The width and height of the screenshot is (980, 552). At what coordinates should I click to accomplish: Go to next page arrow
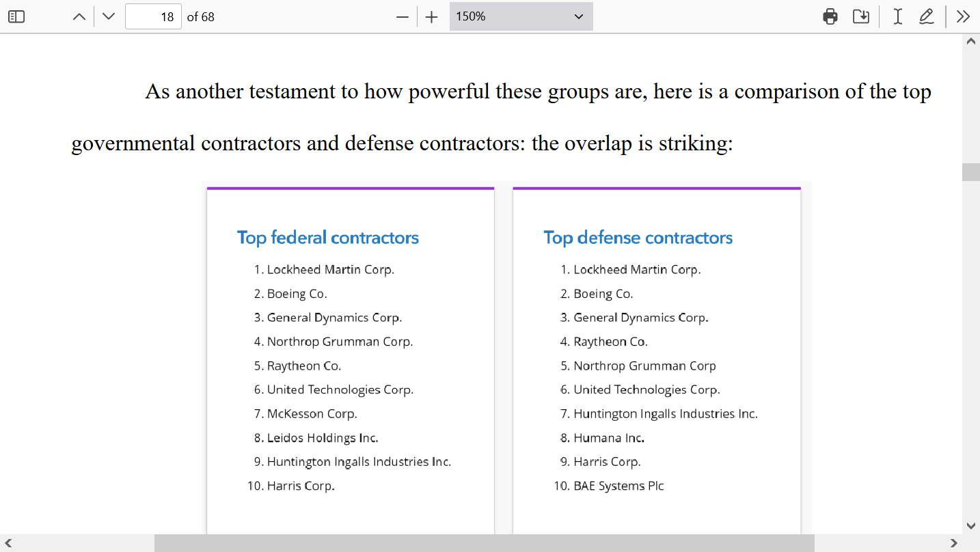(109, 16)
